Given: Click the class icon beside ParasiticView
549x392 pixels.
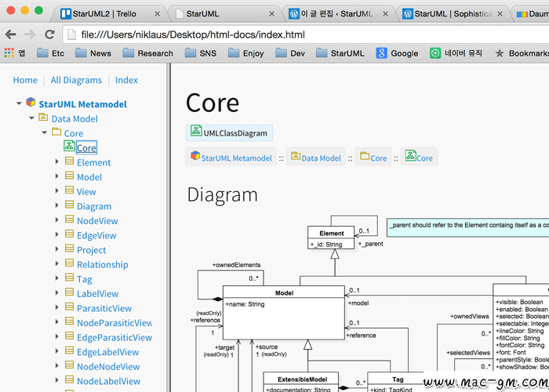Looking at the screenshot, I should pyautogui.click(x=69, y=307).
